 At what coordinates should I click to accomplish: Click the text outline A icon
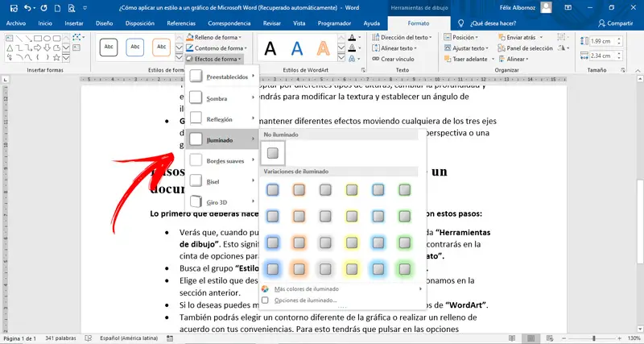(x=352, y=48)
